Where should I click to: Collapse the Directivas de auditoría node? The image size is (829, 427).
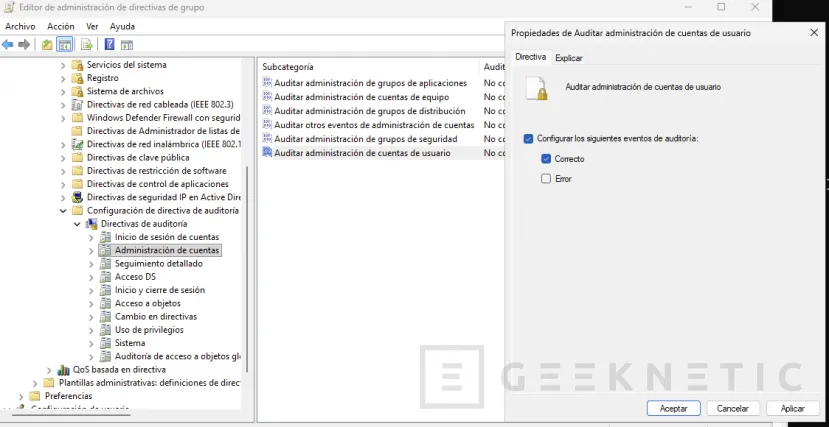pos(77,224)
